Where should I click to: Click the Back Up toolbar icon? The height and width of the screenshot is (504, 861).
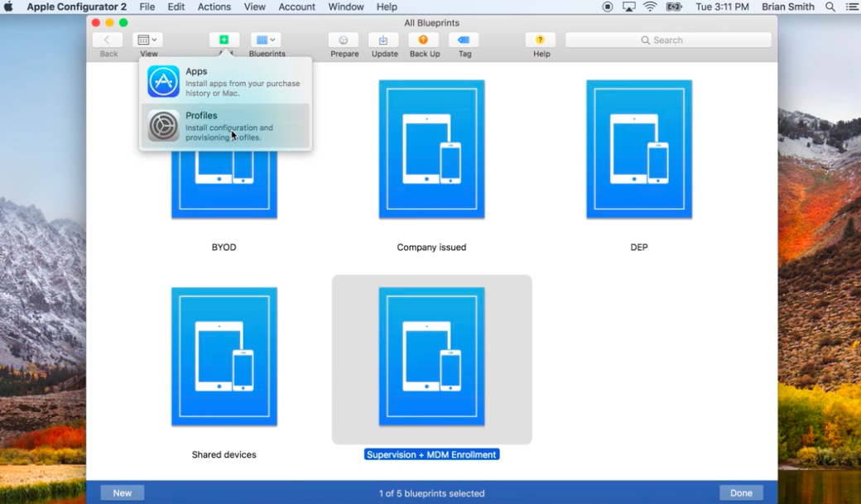pos(424,40)
